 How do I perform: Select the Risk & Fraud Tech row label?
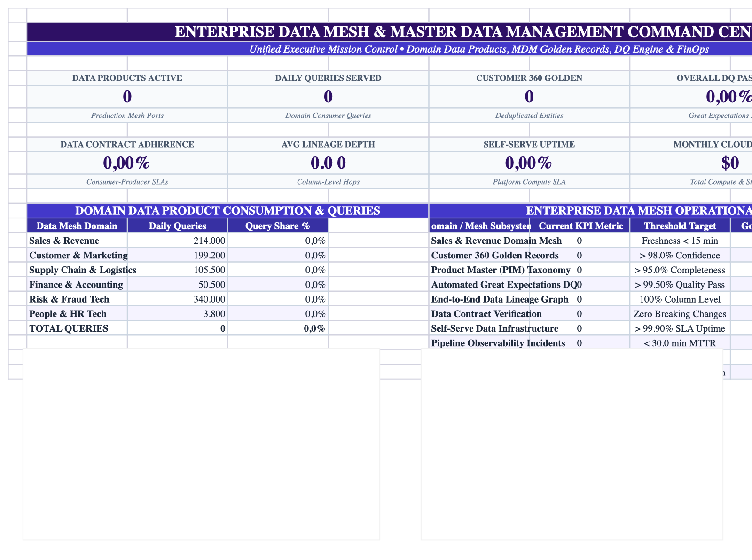69,299
